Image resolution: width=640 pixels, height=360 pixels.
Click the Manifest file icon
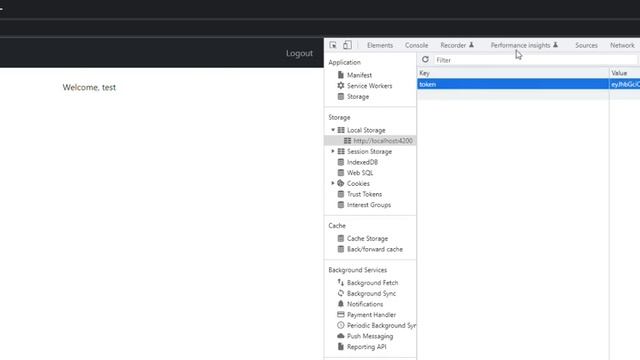pos(341,75)
